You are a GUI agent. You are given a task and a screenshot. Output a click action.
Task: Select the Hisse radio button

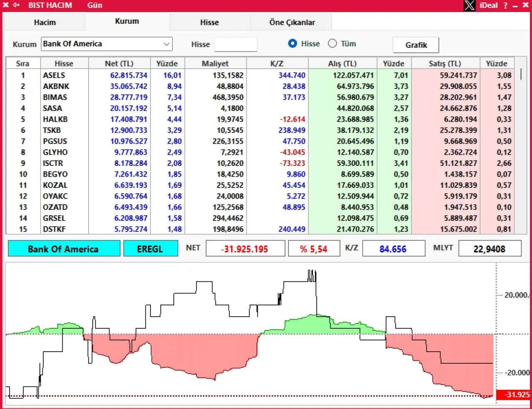[x=293, y=43]
